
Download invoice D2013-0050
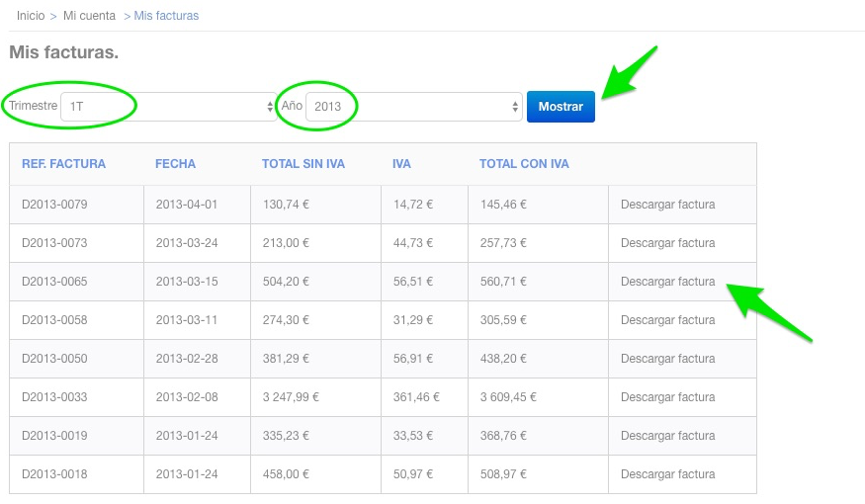click(x=667, y=359)
